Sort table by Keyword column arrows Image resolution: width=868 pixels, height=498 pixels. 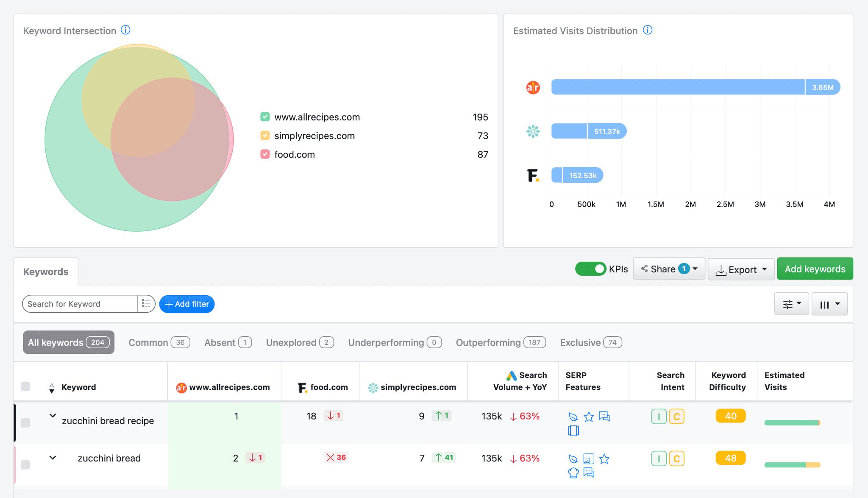pos(52,388)
